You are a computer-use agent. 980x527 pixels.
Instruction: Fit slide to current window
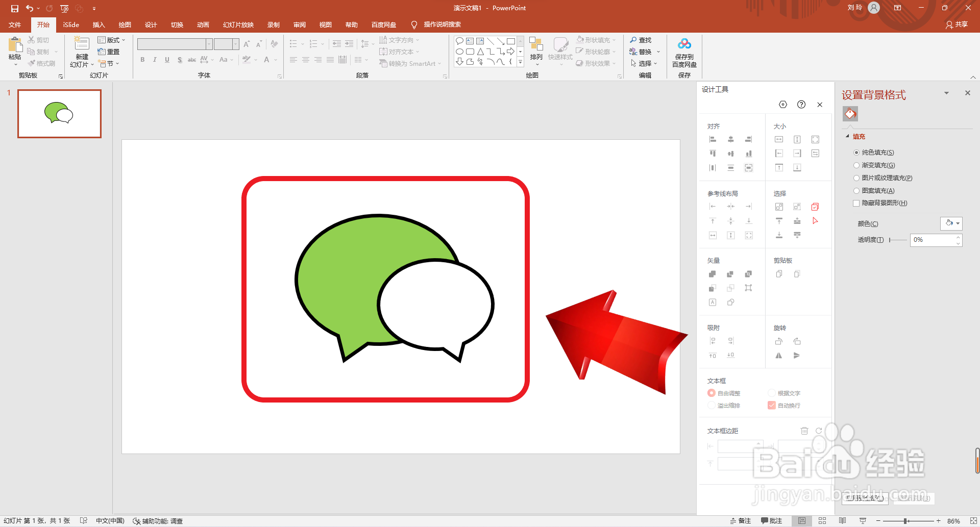973,521
